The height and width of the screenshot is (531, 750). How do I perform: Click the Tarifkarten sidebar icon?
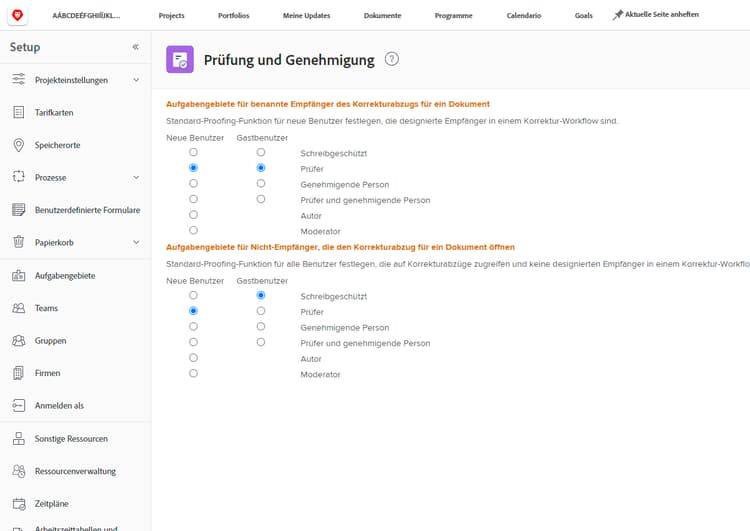pyautogui.click(x=18, y=112)
